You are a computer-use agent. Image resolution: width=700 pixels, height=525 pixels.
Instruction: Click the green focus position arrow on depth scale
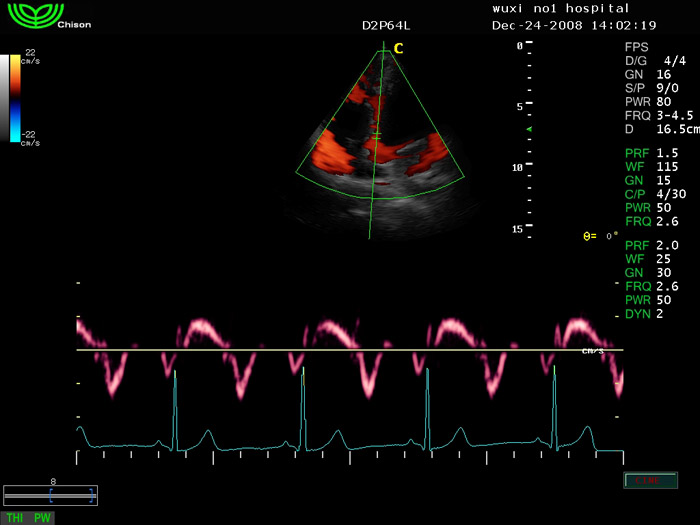tap(530, 130)
